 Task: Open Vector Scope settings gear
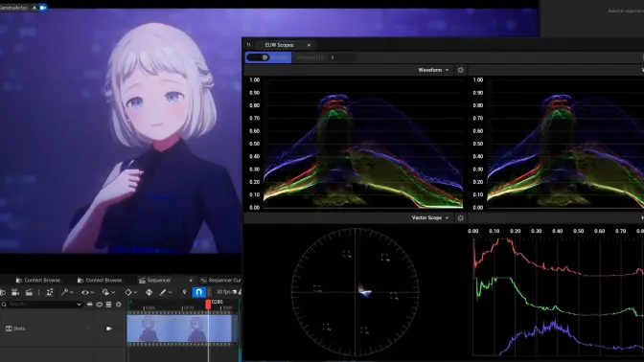click(x=460, y=218)
